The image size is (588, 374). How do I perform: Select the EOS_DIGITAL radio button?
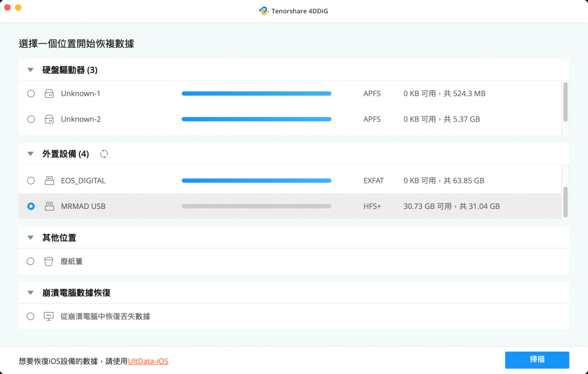(31, 181)
